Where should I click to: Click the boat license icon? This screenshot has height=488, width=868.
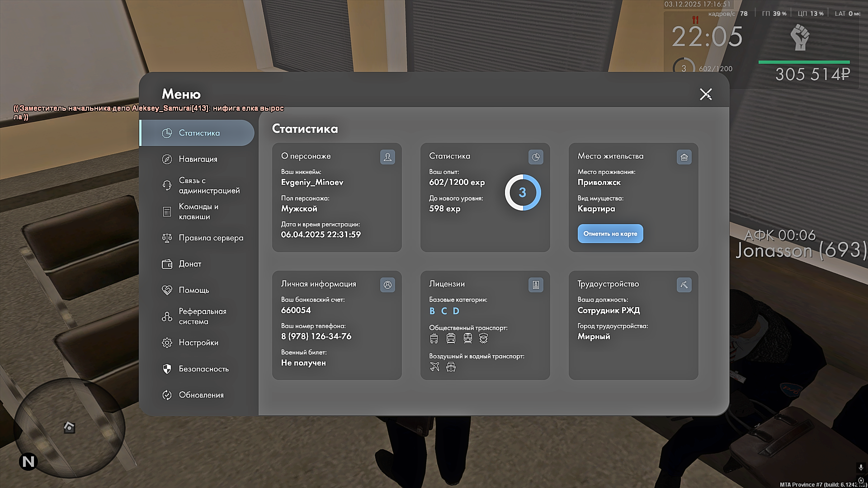[451, 367]
